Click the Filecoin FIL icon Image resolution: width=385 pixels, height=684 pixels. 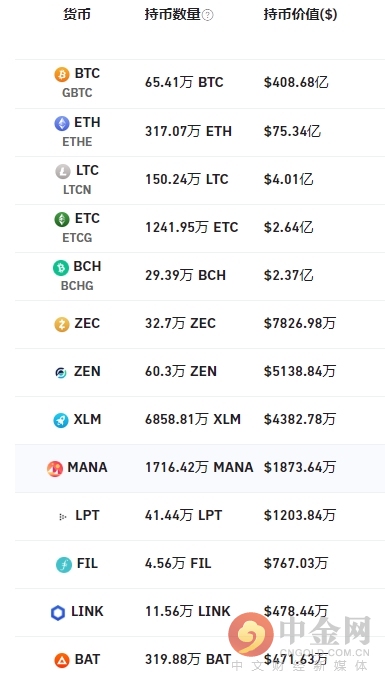tap(64, 565)
